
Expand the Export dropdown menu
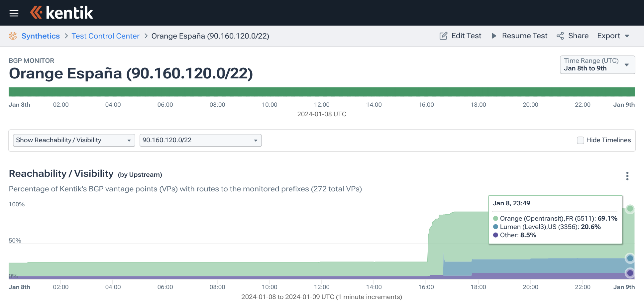[613, 36]
